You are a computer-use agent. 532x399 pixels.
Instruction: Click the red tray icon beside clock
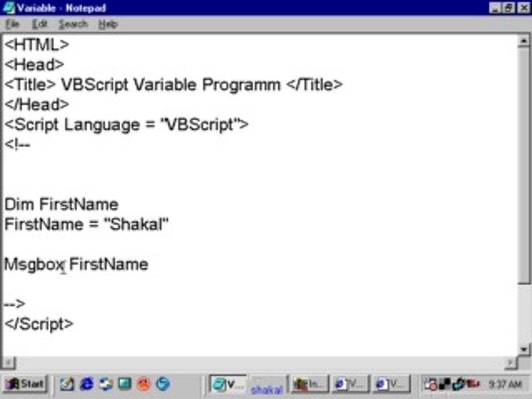(474, 385)
